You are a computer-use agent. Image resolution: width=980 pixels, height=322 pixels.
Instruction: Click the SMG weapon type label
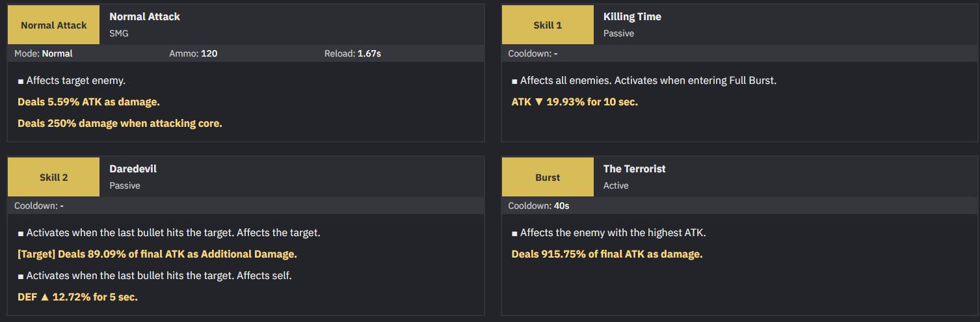pyautogui.click(x=119, y=33)
